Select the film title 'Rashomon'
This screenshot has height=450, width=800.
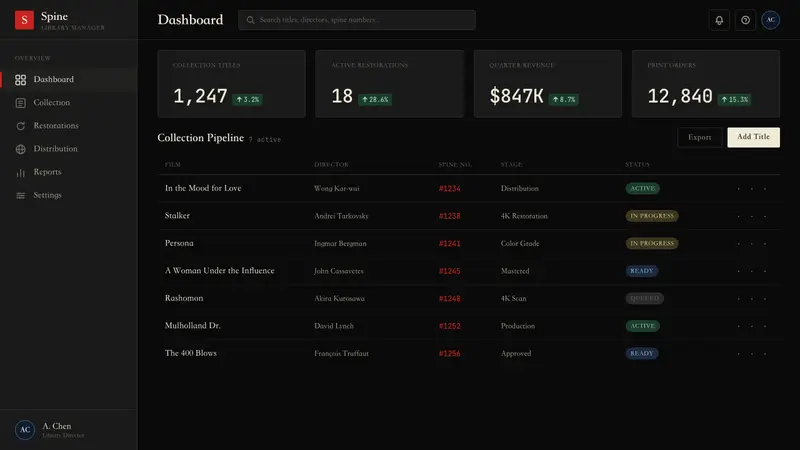pos(184,298)
